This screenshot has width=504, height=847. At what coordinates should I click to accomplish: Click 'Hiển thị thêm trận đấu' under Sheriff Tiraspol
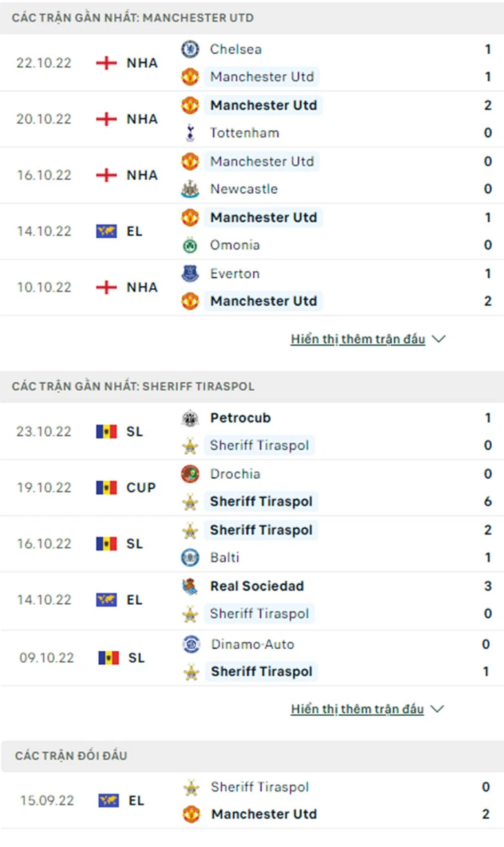pos(357,709)
